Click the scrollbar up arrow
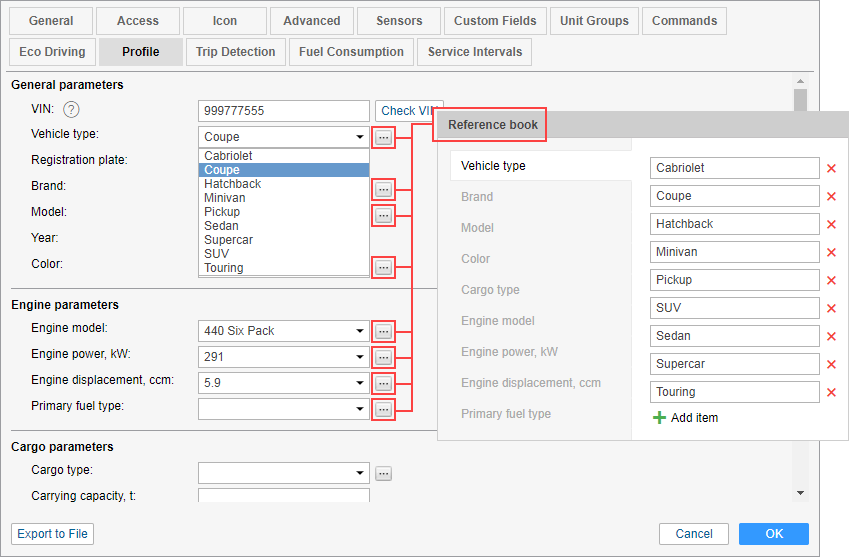The height and width of the screenshot is (557, 849). click(x=800, y=81)
